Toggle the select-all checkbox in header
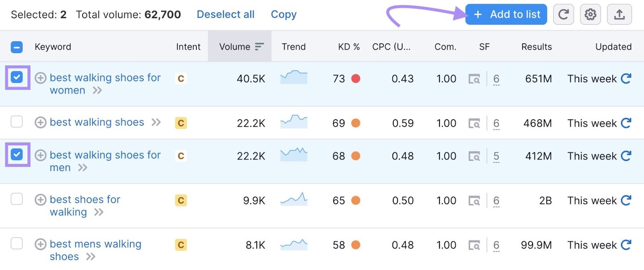 17,47
